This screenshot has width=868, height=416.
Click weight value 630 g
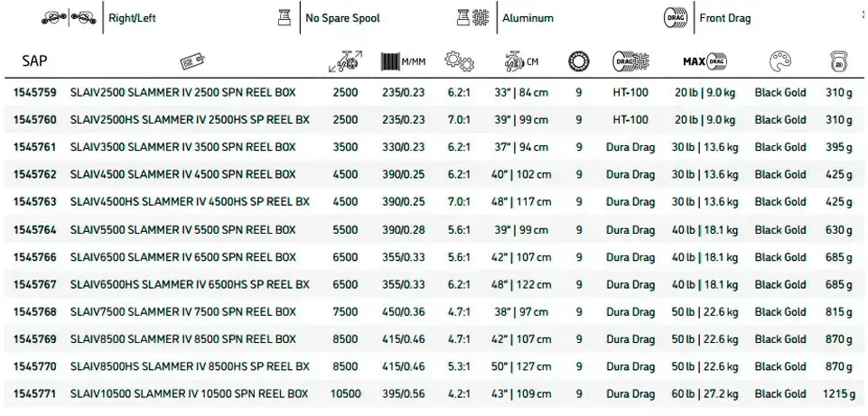(x=839, y=229)
